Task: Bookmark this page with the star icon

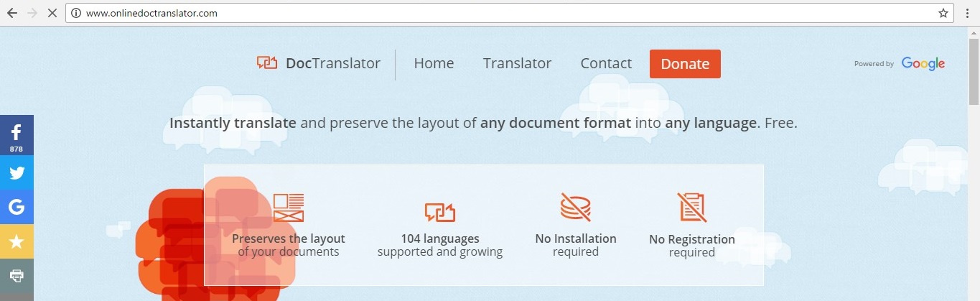Action: pos(943,13)
